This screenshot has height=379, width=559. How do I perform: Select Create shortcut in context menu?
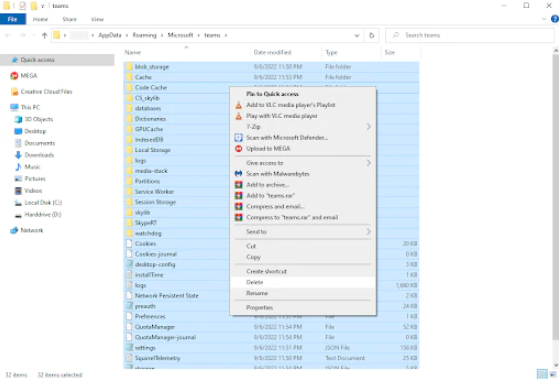(303, 271)
